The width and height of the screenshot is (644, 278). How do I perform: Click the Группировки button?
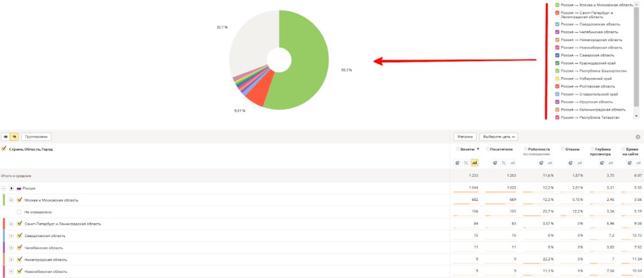[x=36, y=136]
